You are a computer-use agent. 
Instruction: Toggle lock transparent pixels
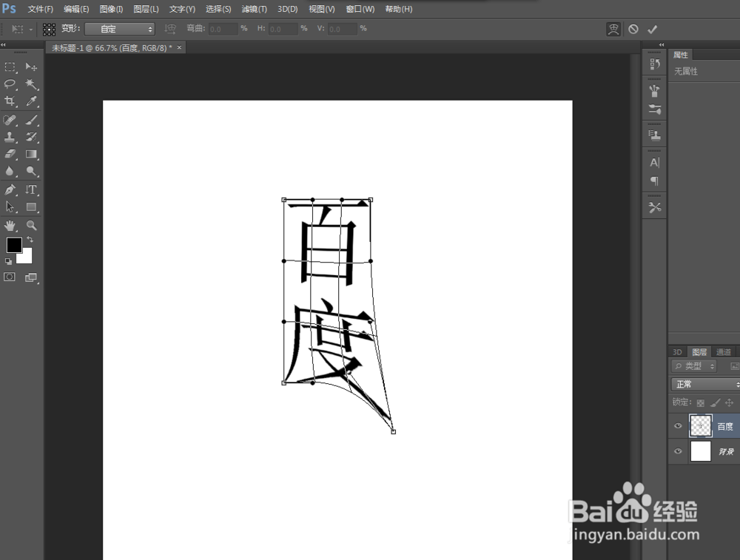pos(701,403)
